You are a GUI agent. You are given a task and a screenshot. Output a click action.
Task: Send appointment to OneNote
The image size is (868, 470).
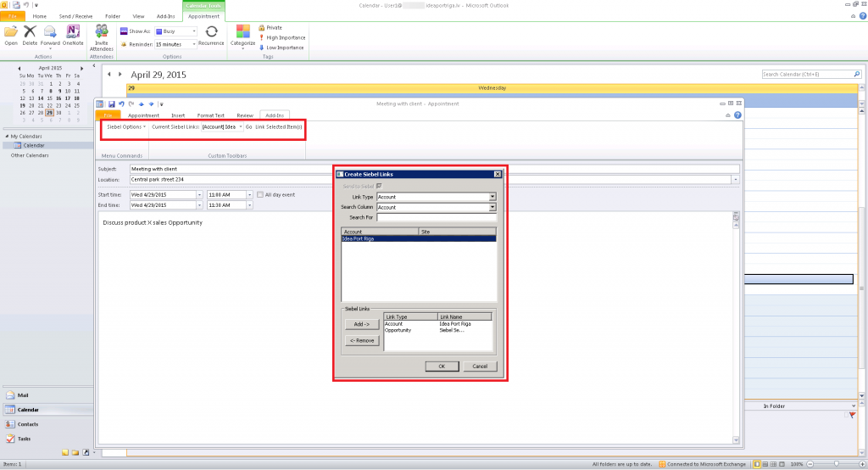73,35
